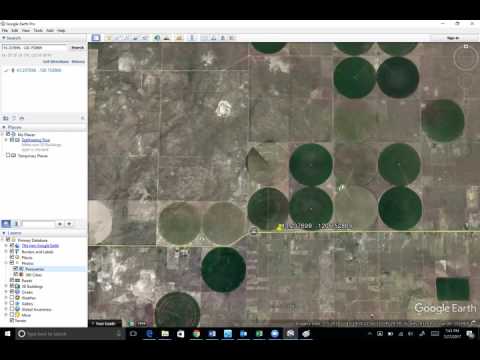Open the Windows Start menu
480x360 pixels.
[7, 333]
